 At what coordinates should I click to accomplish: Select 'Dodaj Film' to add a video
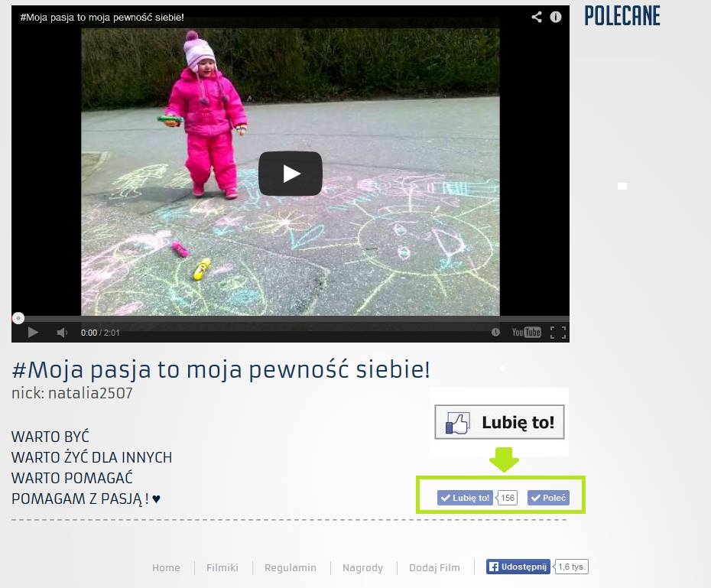click(x=434, y=567)
